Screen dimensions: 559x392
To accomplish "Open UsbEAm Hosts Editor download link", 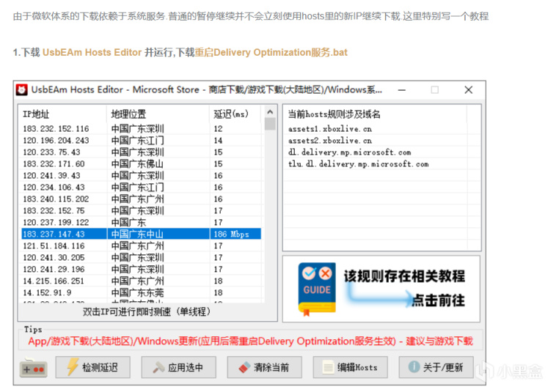I will 92,52.
